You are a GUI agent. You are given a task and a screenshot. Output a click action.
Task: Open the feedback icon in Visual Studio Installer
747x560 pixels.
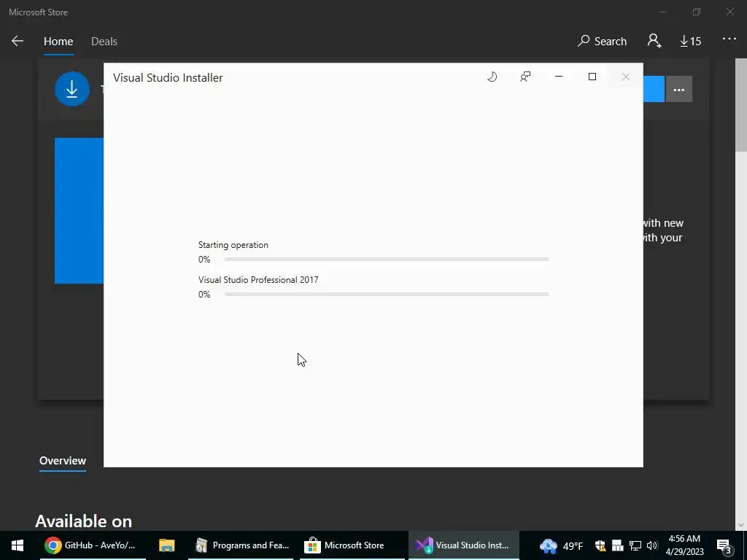(x=525, y=77)
